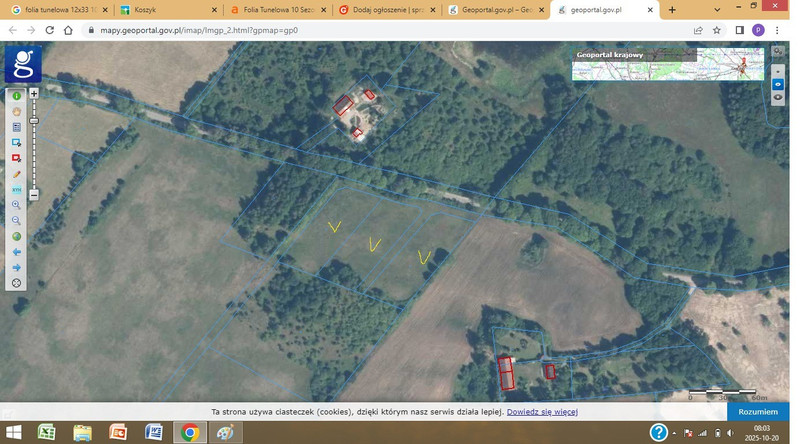Select the pencil drawing tool

[x=16, y=174]
